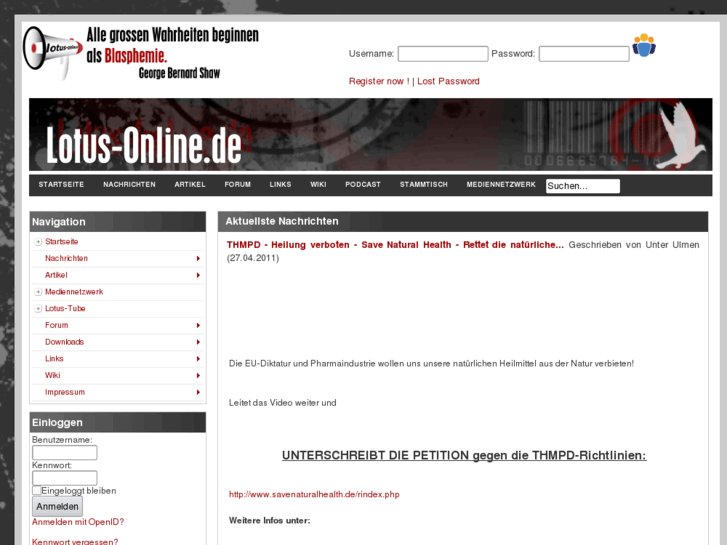
Task: Open the Startseite sidebar link
Action: (x=62, y=242)
